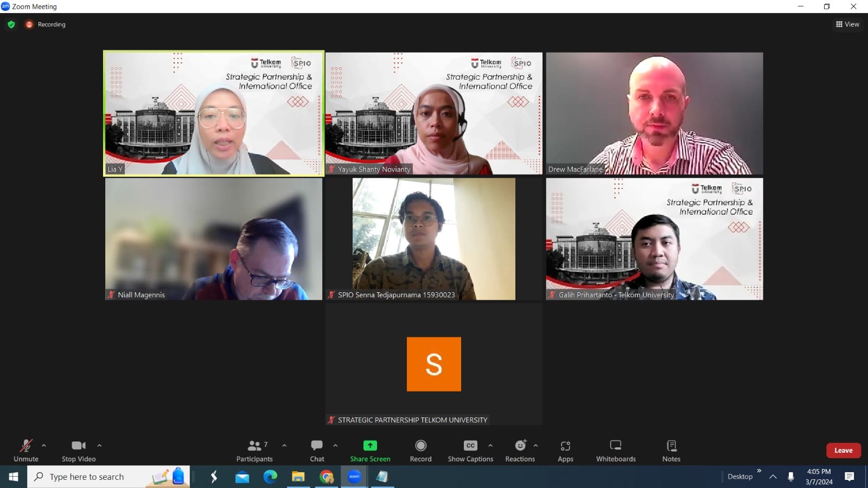
Task: Expand caption options arrow beside Show Captions
Action: [490, 446]
